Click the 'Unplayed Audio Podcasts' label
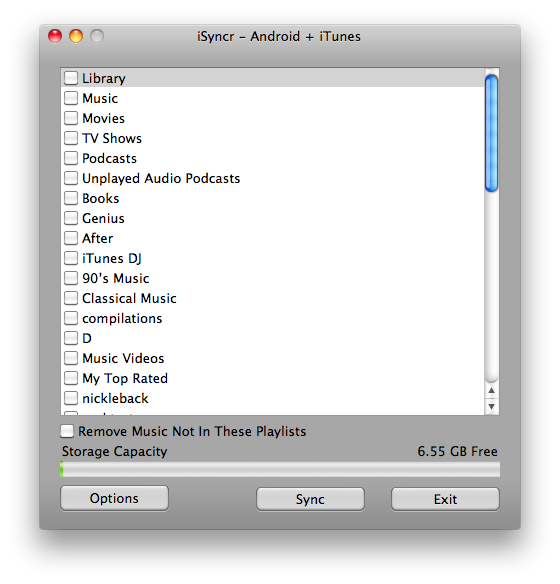This screenshot has width=560, height=584. tap(161, 178)
